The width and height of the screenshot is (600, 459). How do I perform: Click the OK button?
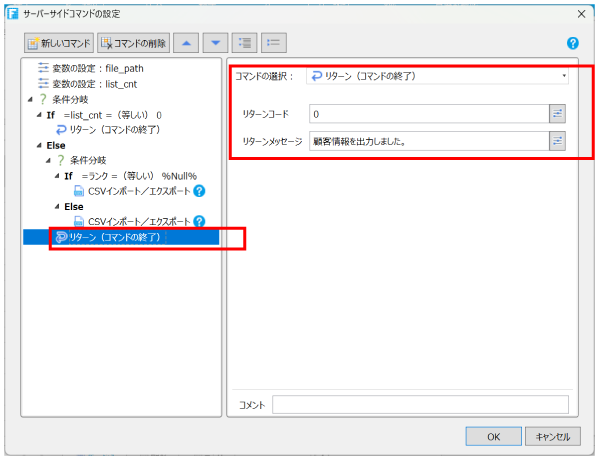494,436
